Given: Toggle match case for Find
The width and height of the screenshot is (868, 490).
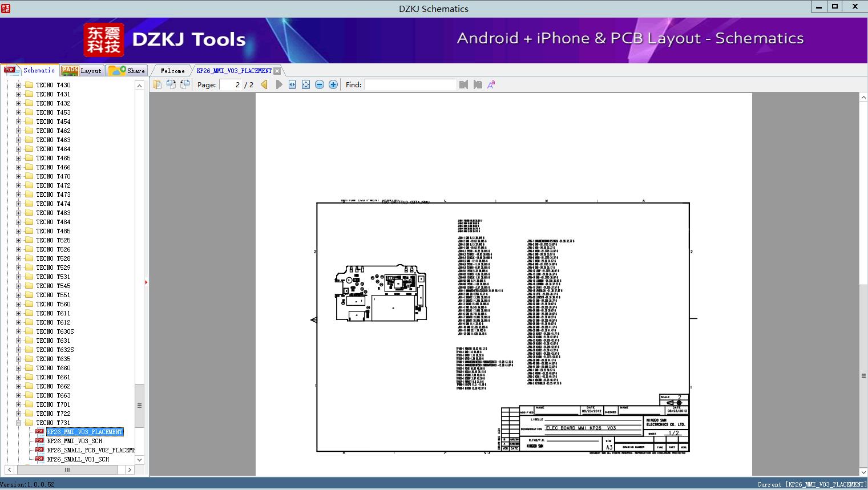Looking at the screenshot, I should pos(491,84).
